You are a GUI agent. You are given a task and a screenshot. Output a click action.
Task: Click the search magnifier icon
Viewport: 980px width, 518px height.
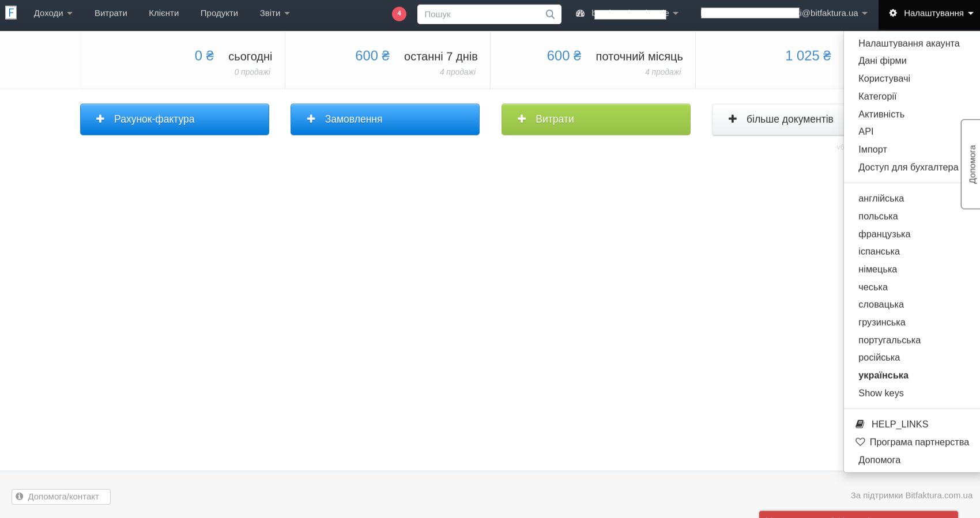pyautogui.click(x=550, y=14)
